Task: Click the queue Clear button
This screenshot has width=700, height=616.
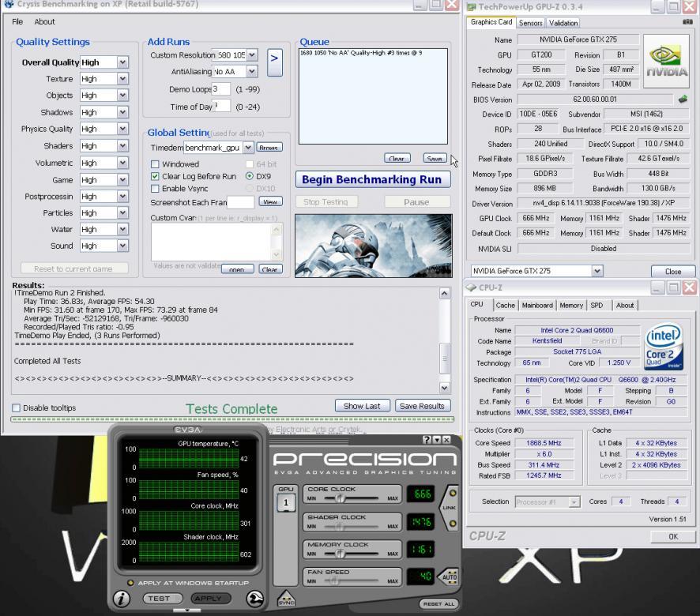Action: (x=397, y=158)
